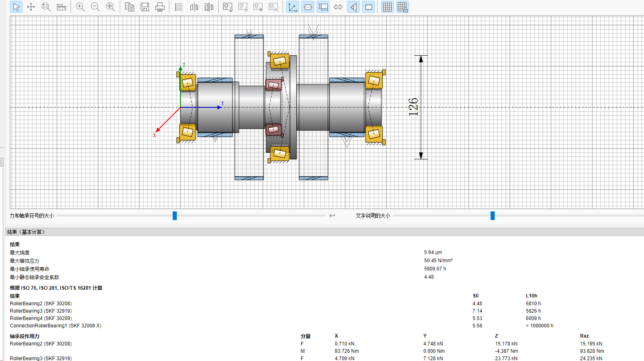Click the 最大挠度 value 5.94 µm

pyautogui.click(x=433, y=252)
